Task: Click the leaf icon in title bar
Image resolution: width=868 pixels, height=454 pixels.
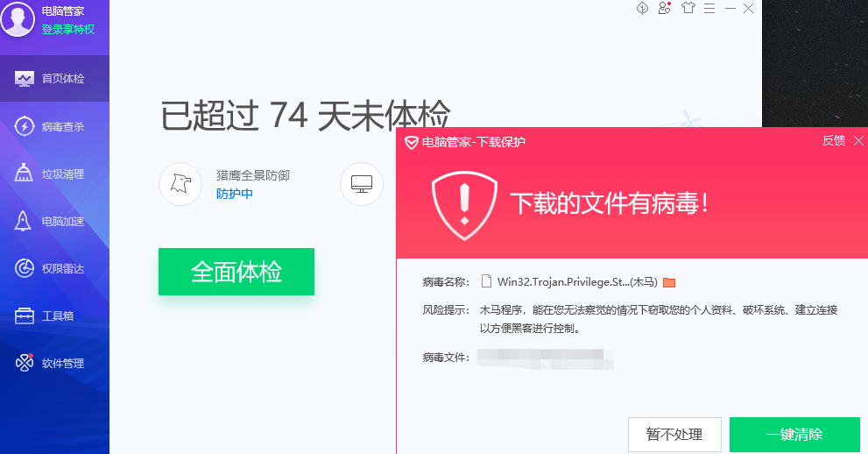Action: 642,8
